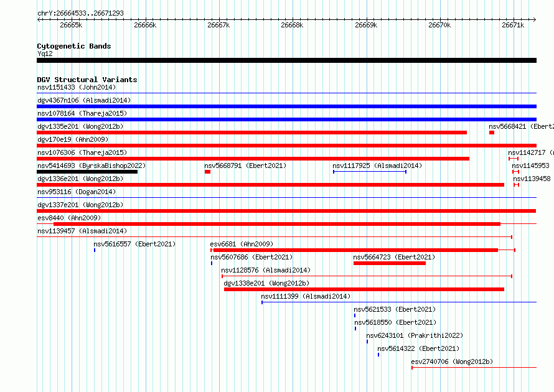This screenshot has width=554, height=392.
Task: Click nsv5614322 (Ebert2021) label
Action: pyautogui.click(x=418, y=348)
